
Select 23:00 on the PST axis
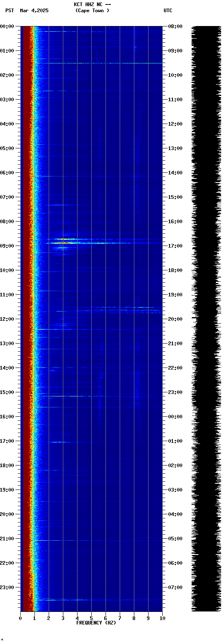pos(7,587)
